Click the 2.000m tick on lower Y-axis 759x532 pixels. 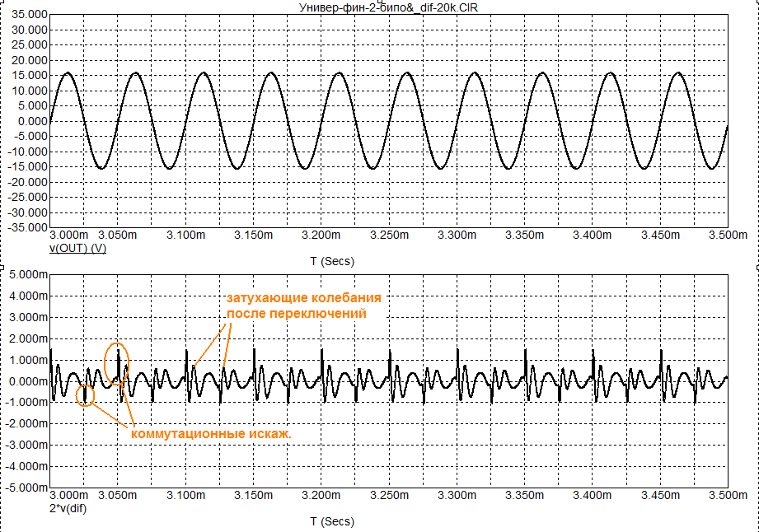click(29, 338)
